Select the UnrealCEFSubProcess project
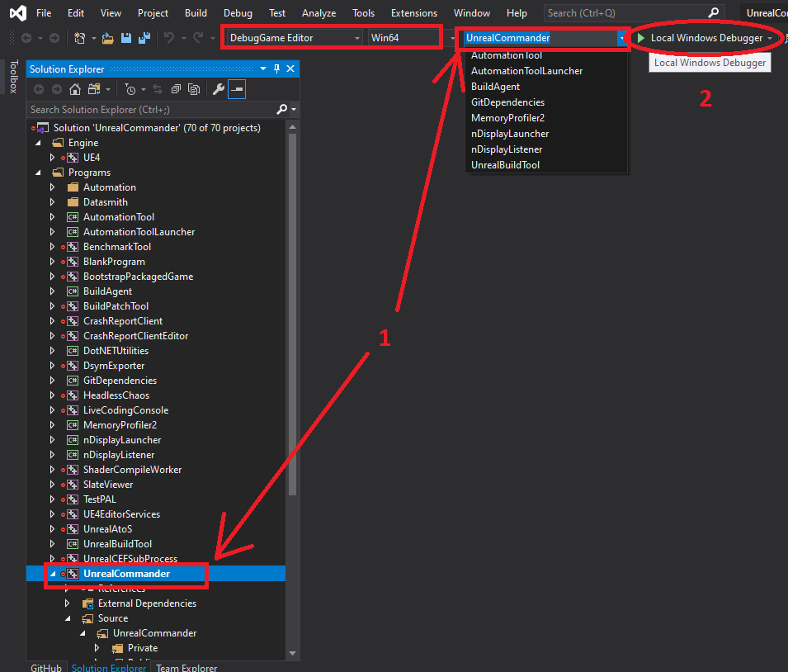This screenshot has width=788, height=672. click(130, 559)
